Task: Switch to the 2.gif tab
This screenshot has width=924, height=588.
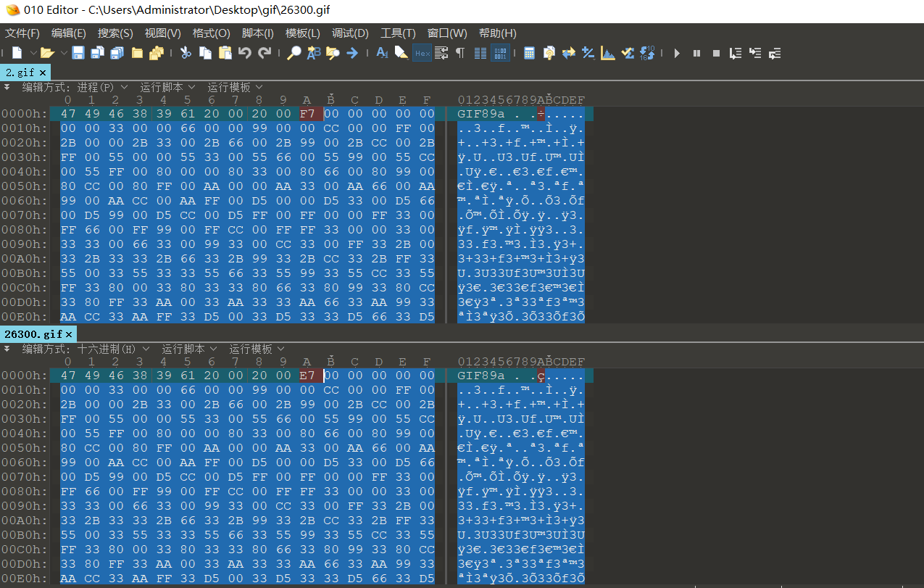Action: point(20,73)
